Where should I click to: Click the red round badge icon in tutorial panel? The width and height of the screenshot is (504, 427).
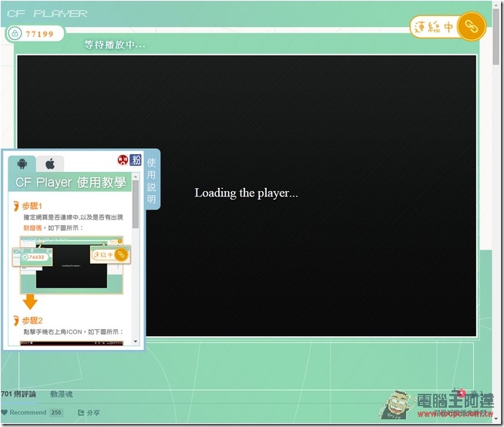coord(122,160)
